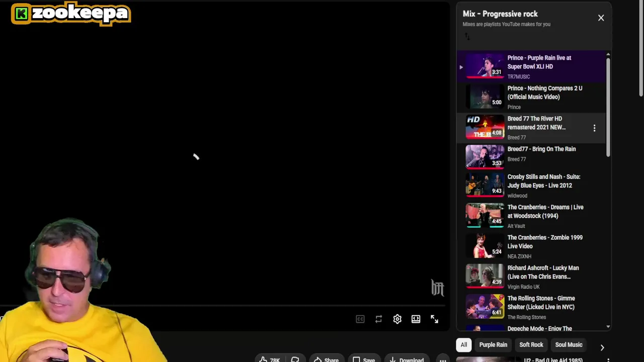The width and height of the screenshot is (644, 362).
Task: Click Richard Ashcroft 4:39 thumbnail
Action: pyautogui.click(x=485, y=276)
